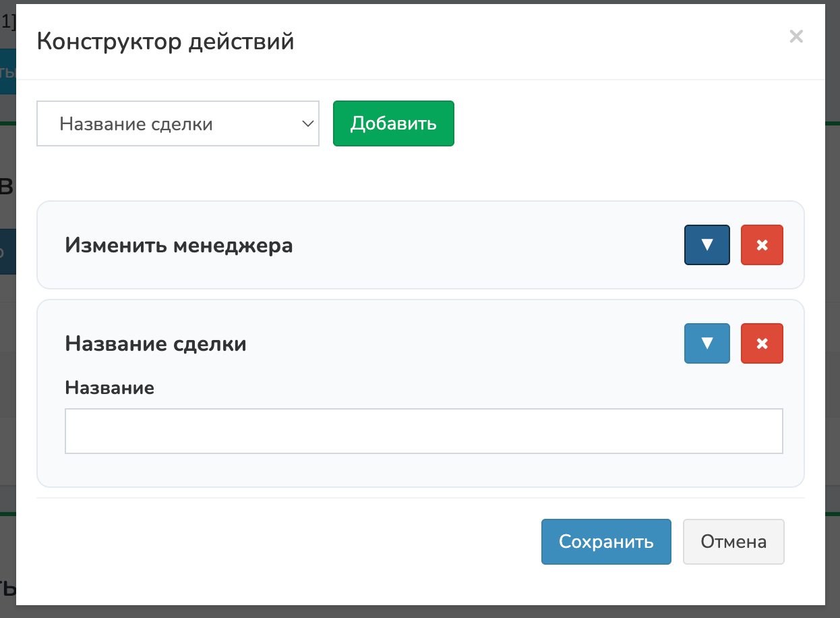Click the dark blue button behind the dialog
This screenshot has width=840, height=618.
click(7, 252)
